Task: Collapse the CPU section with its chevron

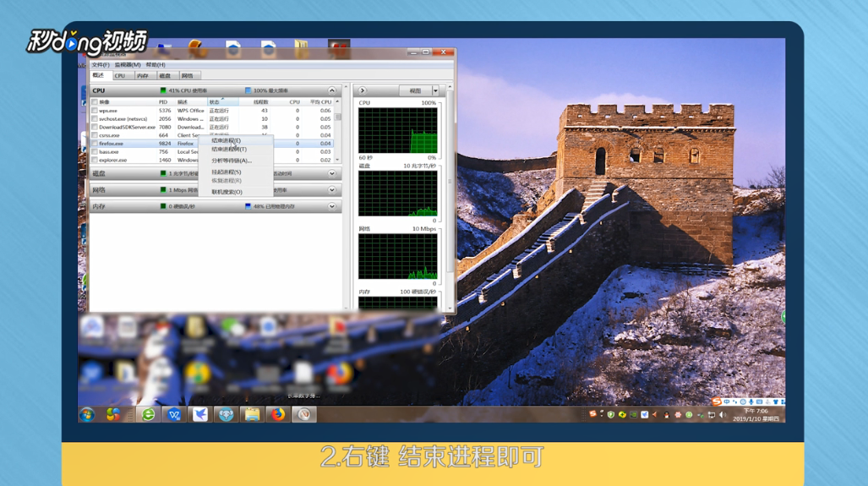Action: 331,90
